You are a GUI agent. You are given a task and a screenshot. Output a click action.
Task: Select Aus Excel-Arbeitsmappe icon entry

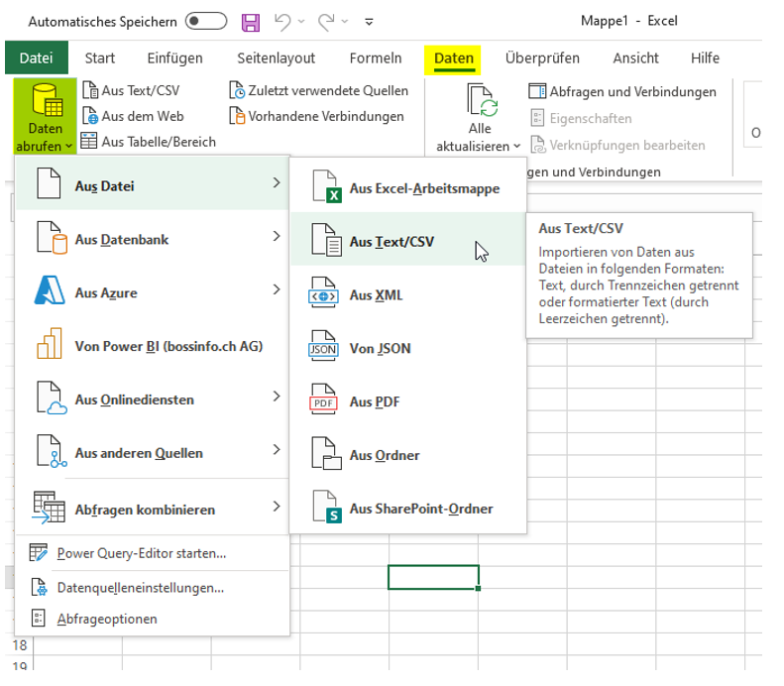pos(326,188)
